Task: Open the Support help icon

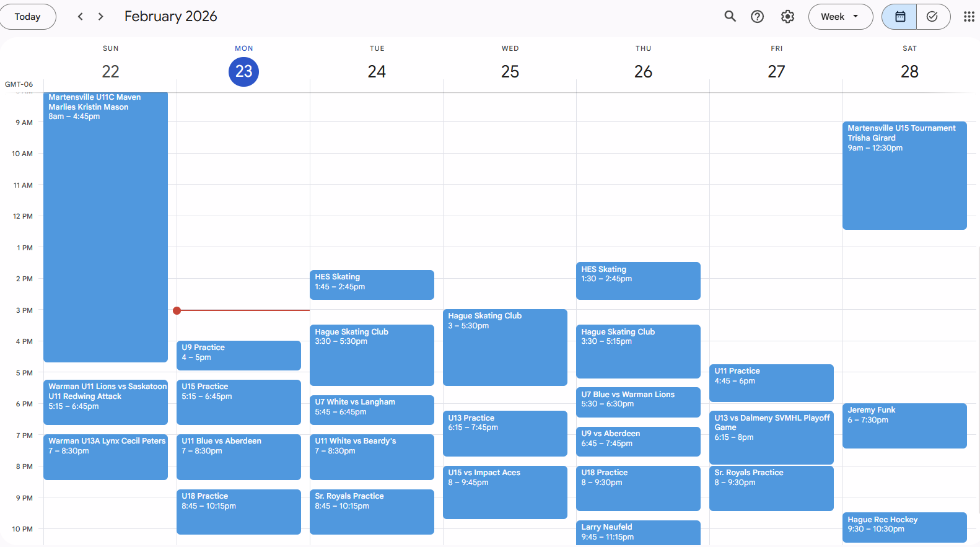Action: point(757,17)
